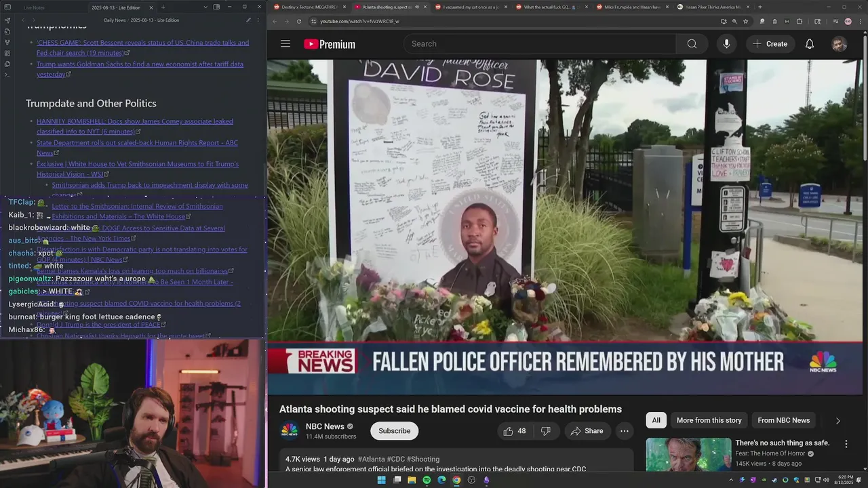Open the Chrome extensions puzzle icon

pos(799,21)
